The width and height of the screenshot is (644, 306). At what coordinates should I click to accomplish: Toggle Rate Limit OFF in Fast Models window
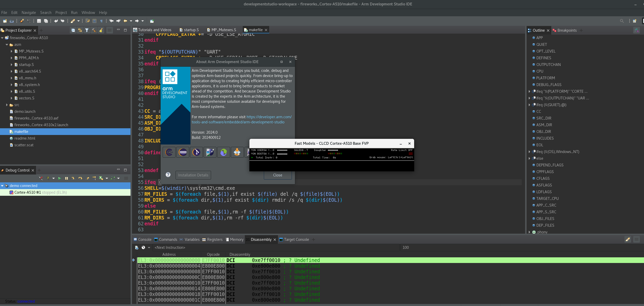click(402, 150)
